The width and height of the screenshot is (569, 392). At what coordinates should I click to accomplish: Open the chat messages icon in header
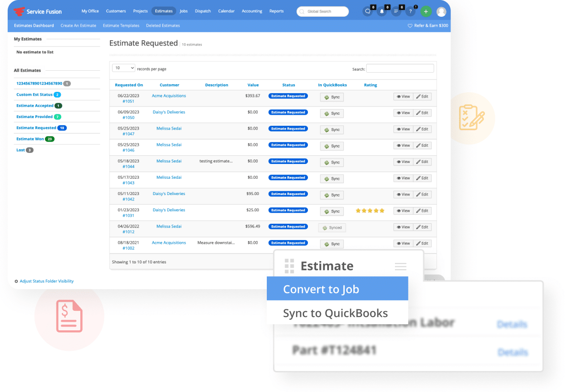(x=368, y=11)
